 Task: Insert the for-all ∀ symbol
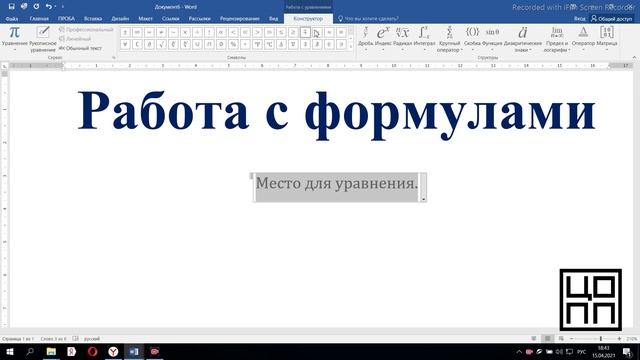[x=125, y=44]
